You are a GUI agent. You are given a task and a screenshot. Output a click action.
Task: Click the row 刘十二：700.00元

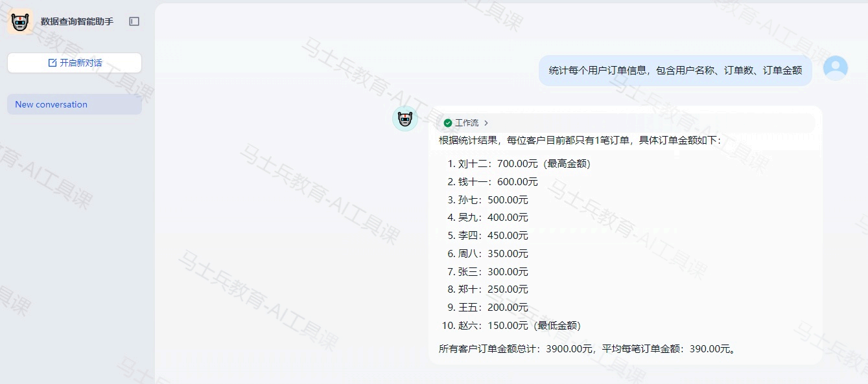(x=519, y=164)
